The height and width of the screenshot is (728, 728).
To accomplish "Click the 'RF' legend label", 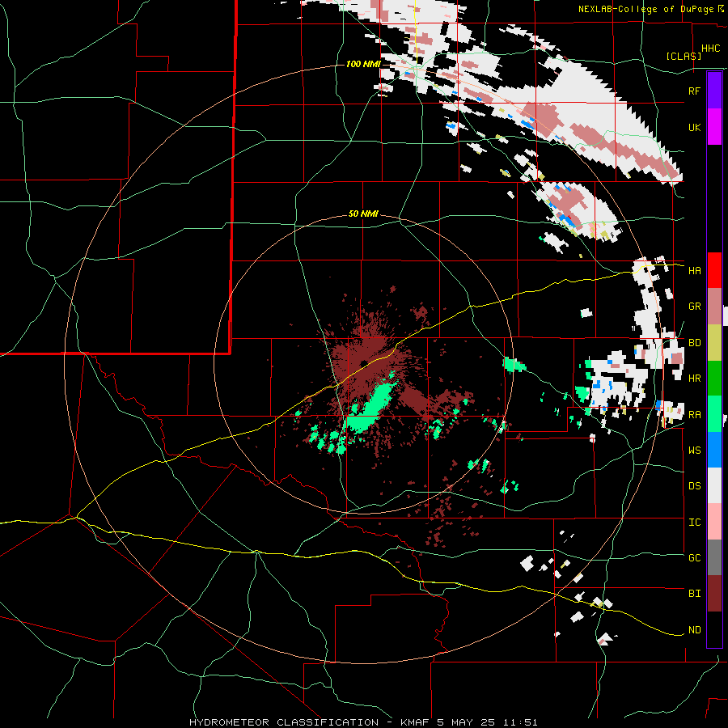I will pos(694,91).
